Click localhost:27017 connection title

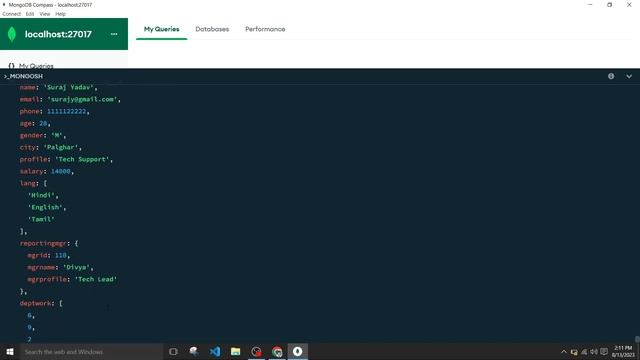(58, 34)
